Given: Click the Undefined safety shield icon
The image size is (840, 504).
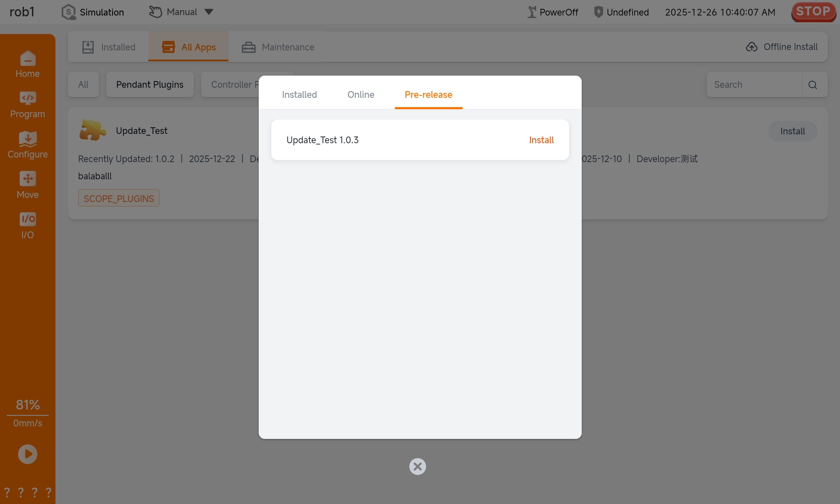Looking at the screenshot, I should point(598,12).
